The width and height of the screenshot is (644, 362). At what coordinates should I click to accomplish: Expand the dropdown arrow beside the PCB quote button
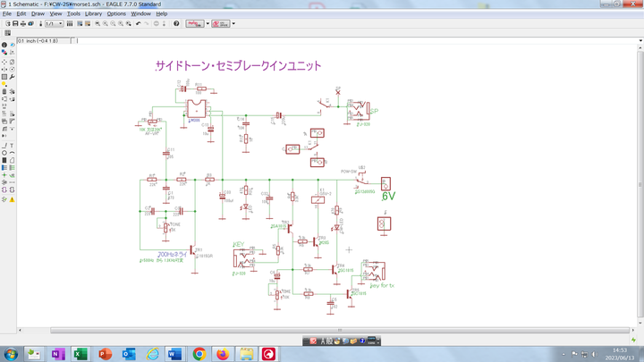pyautogui.click(x=233, y=23)
